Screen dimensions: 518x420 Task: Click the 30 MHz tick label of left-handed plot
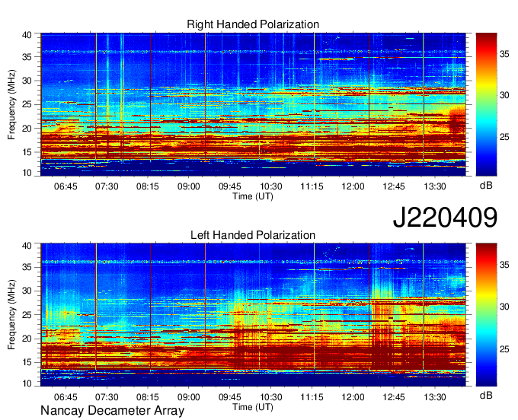[x=27, y=291]
